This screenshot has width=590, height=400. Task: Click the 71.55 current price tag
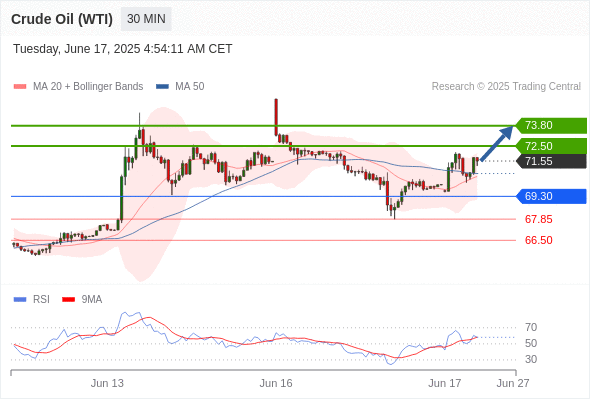(x=551, y=161)
